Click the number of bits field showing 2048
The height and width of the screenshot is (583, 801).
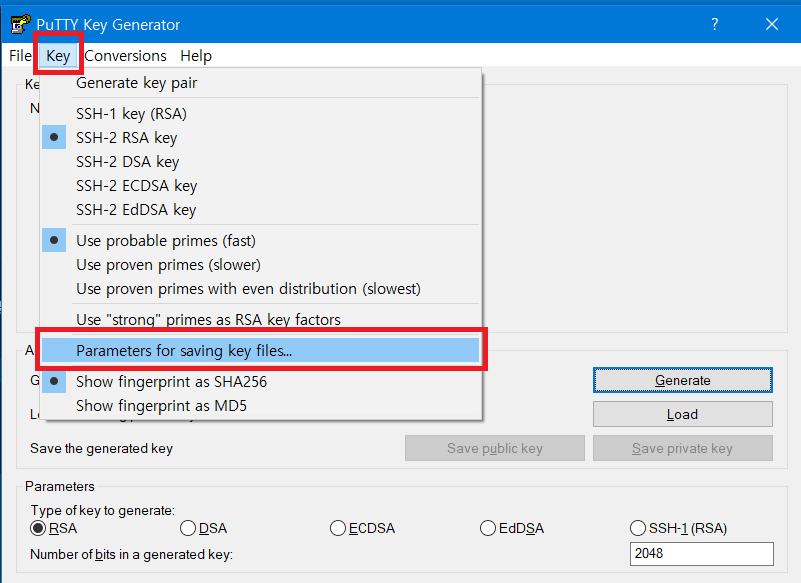[x=701, y=553]
